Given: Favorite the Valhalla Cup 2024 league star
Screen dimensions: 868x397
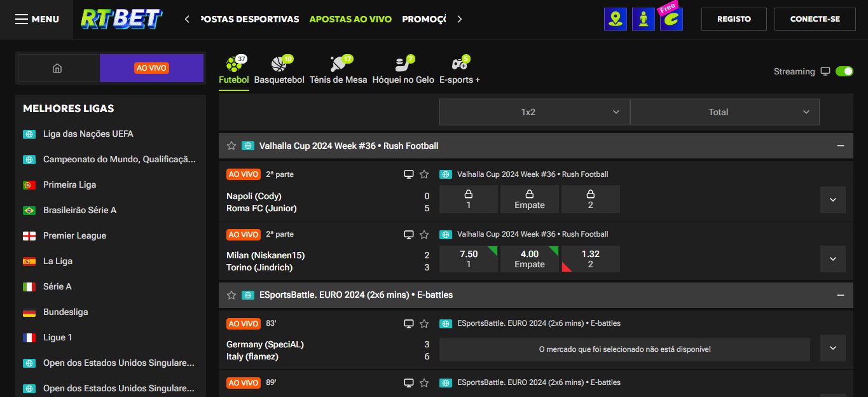Looking at the screenshot, I should pos(231,146).
